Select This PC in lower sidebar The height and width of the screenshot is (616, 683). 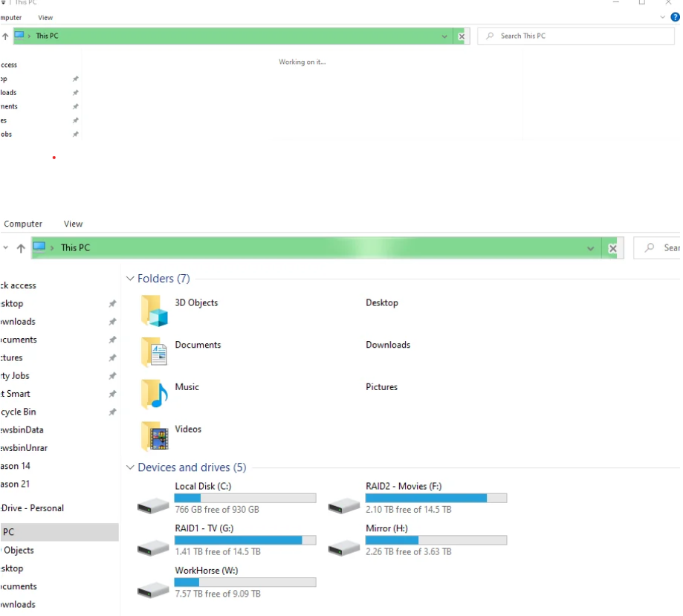(x=59, y=532)
